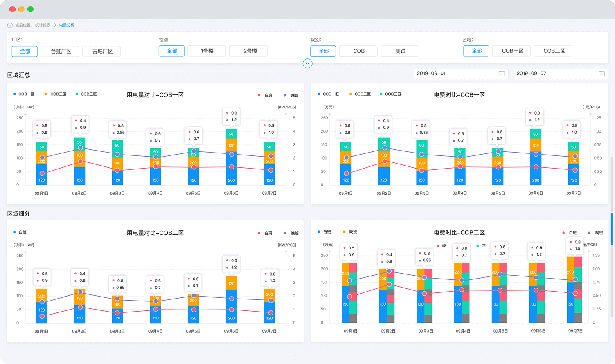Toggle COB二区 legend in 电费对比-COB一区 chart

tap(360, 94)
